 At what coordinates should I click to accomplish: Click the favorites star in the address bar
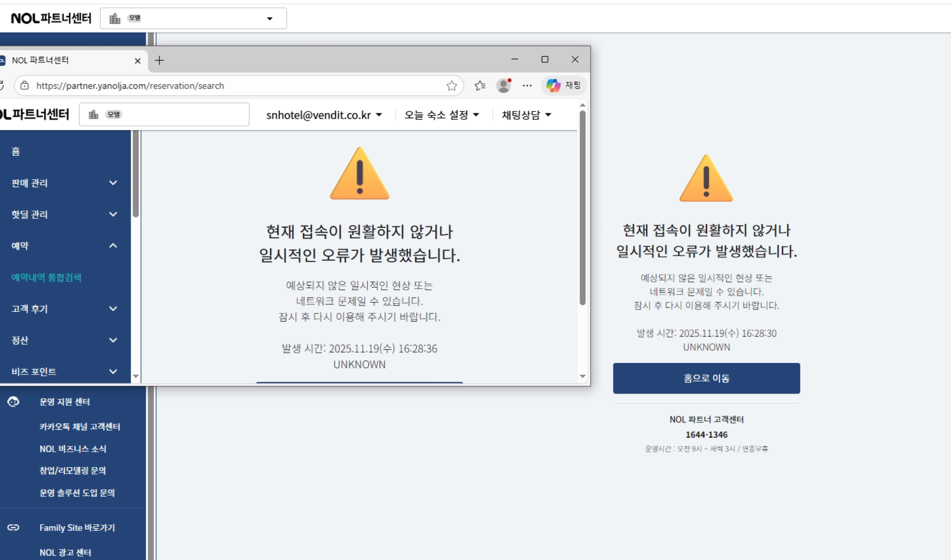(451, 86)
